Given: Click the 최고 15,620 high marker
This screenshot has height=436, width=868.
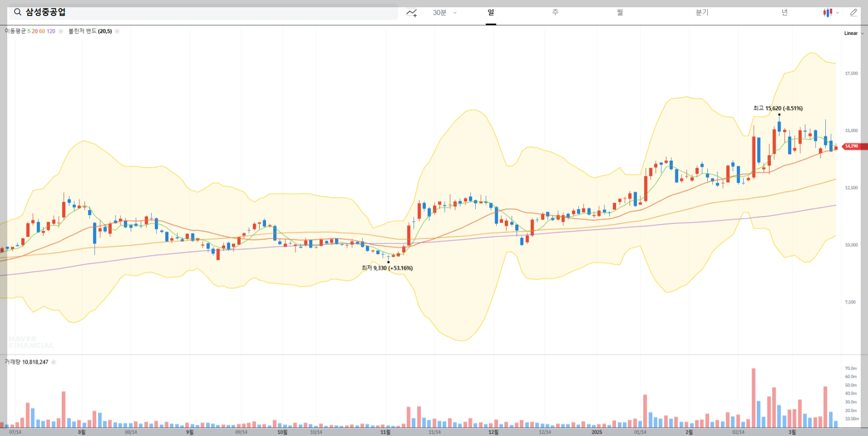Looking at the screenshot, I should coord(778,108).
